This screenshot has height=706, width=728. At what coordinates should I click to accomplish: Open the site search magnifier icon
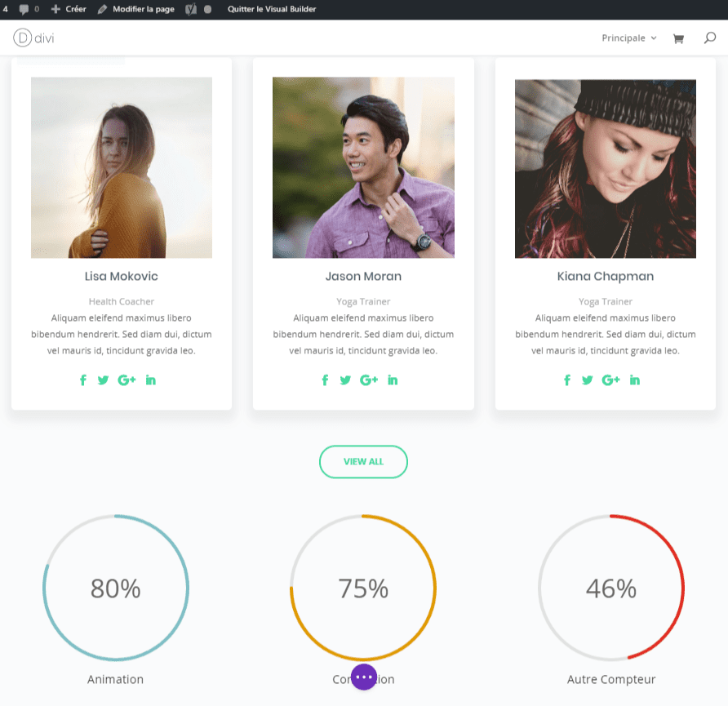[709, 38]
